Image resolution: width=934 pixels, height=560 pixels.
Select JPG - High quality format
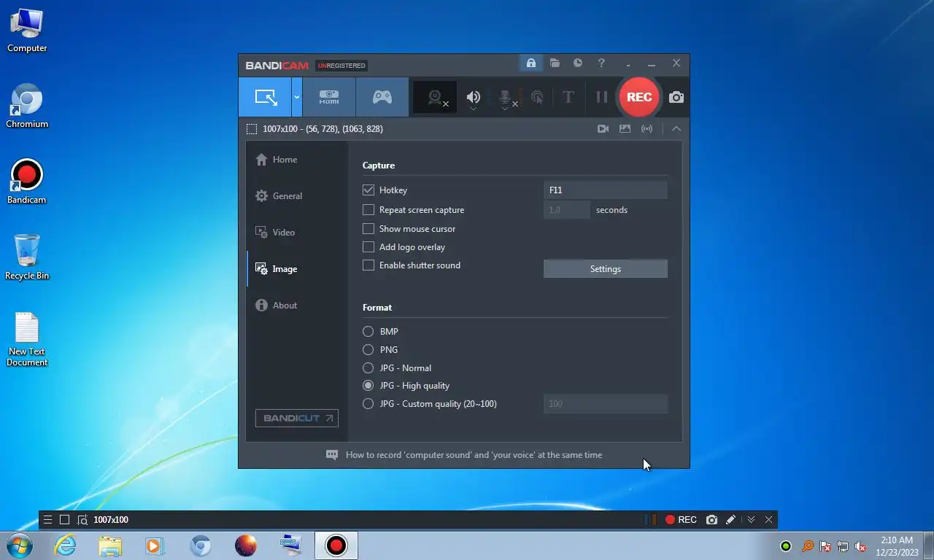(x=368, y=386)
